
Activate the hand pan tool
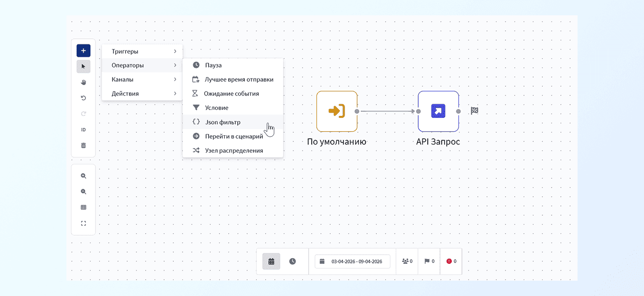83,82
